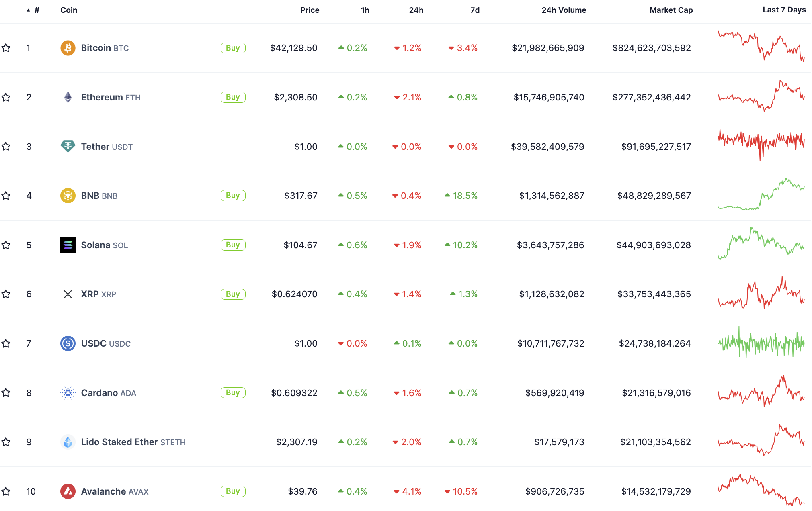Sort by the Market Cap header

[x=671, y=10]
